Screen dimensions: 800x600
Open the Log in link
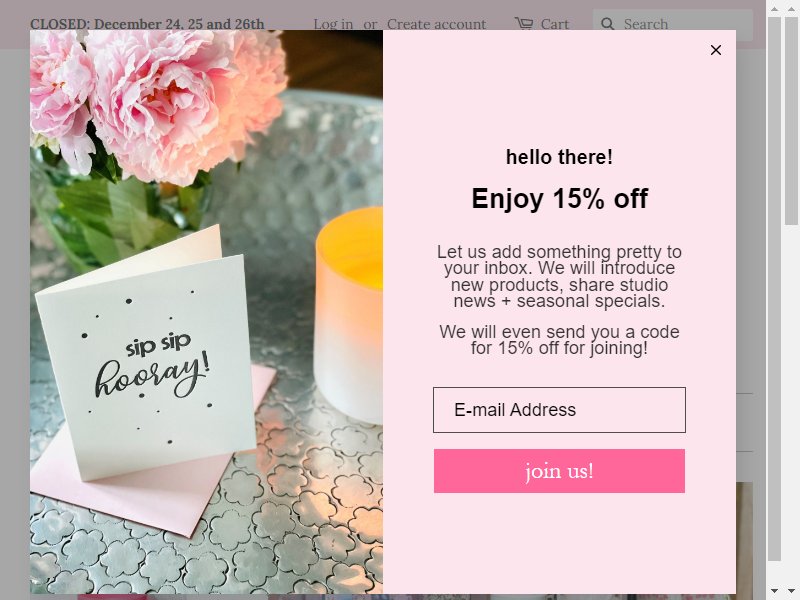(333, 24)
